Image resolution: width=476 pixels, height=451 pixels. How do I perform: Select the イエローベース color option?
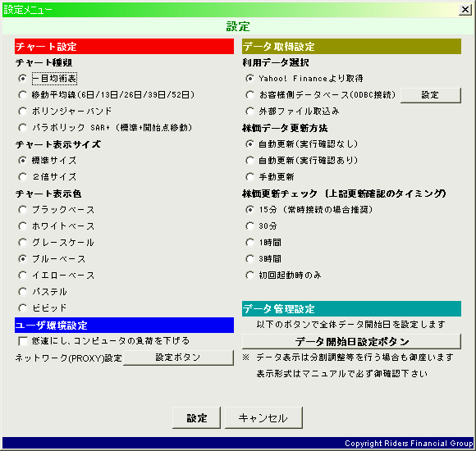point(22,275)
